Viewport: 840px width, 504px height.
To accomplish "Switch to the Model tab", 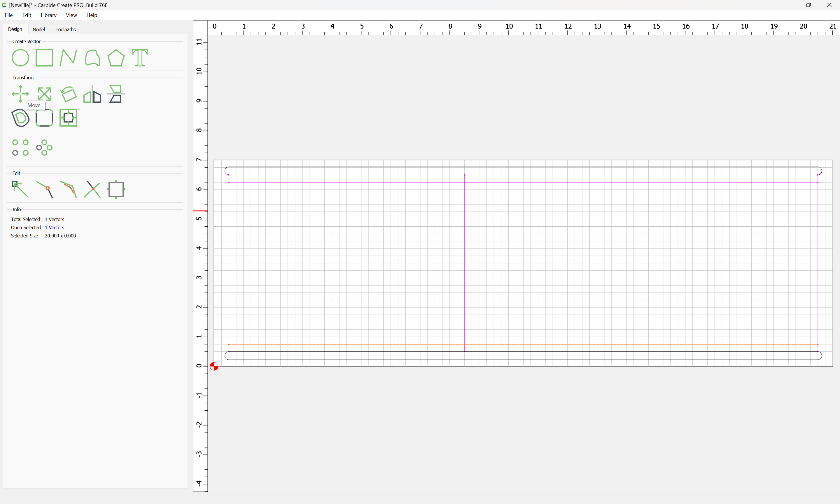I will (39, 29).
